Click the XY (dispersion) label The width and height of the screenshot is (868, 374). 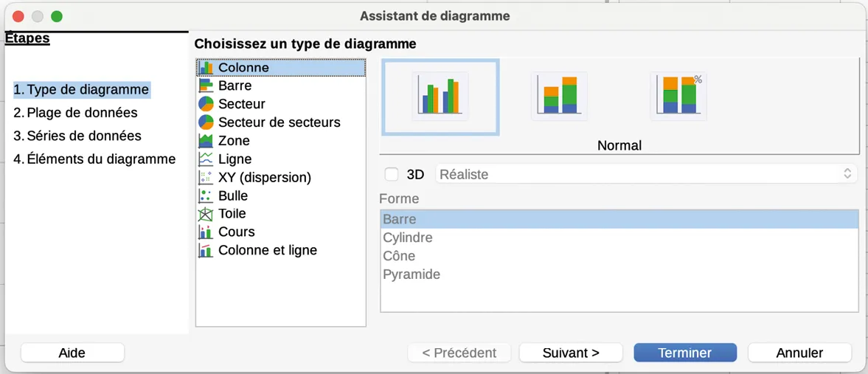[x=265, y=177]
